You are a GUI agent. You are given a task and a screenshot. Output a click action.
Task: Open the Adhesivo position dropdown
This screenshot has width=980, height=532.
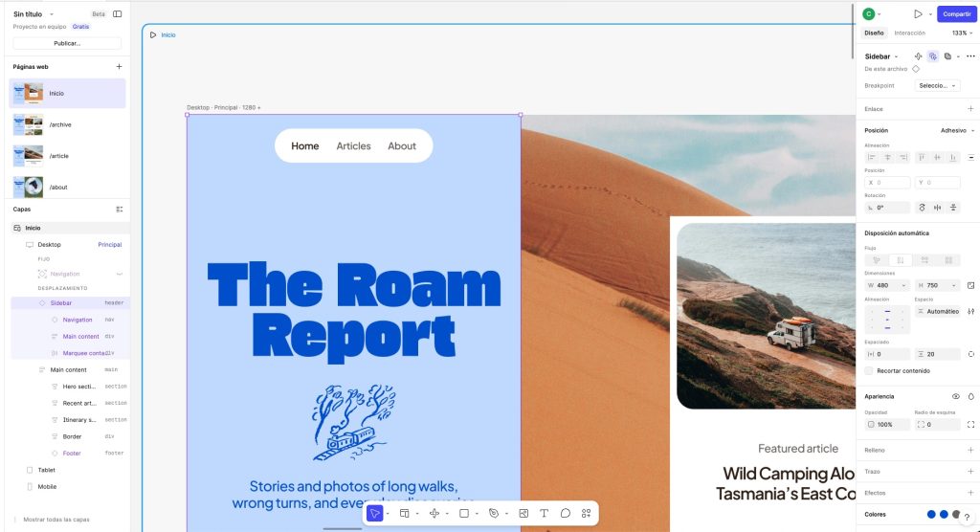957,131
